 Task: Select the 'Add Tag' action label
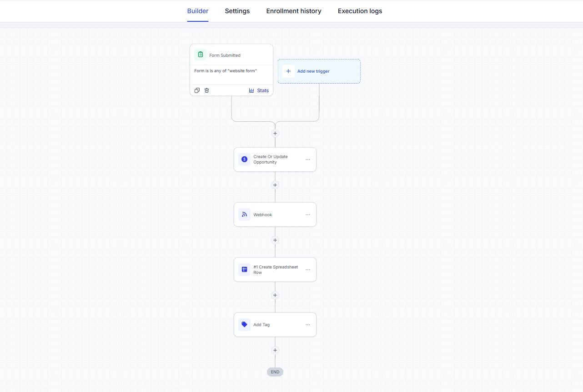click(261, 325)
